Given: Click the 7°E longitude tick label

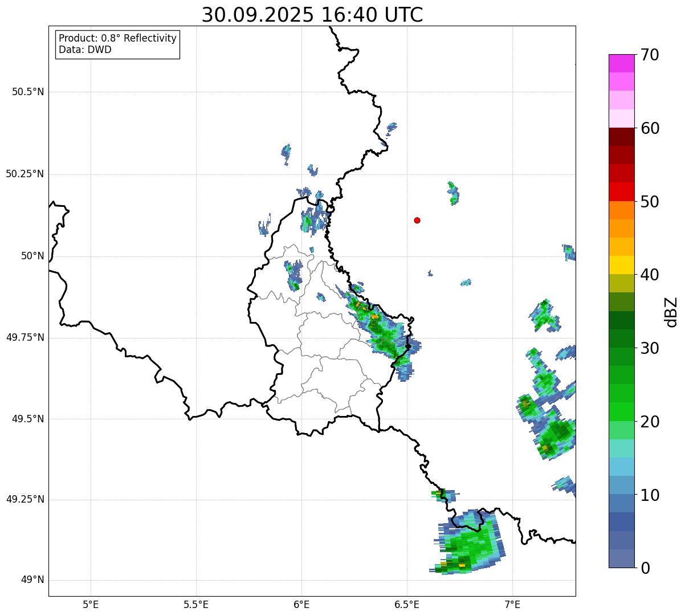Looking at the screenshot, I should click(x=513, y=604).
